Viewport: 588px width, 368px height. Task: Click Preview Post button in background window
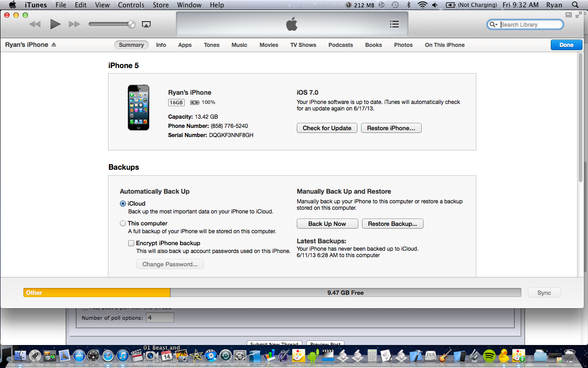coord(325,344)
